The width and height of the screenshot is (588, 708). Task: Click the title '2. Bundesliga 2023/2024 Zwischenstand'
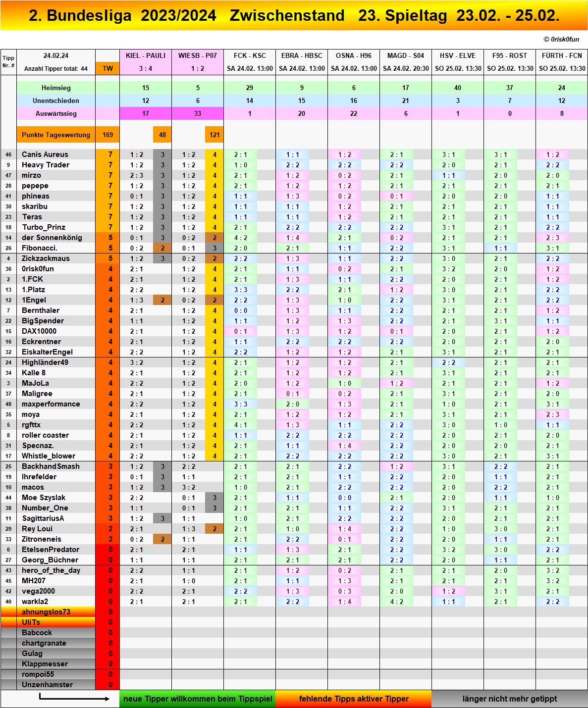pos(187,15)
